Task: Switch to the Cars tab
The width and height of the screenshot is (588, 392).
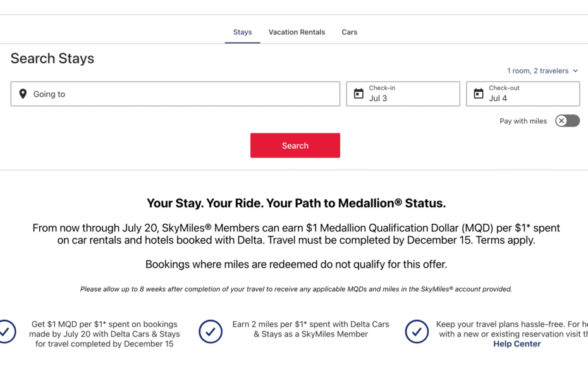Action: (x=350, y=32)
